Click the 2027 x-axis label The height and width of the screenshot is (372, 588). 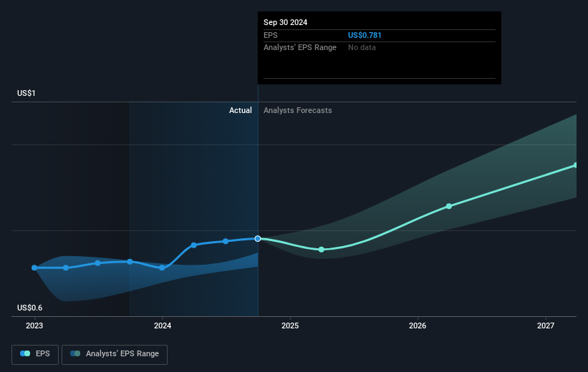[545, 325]
